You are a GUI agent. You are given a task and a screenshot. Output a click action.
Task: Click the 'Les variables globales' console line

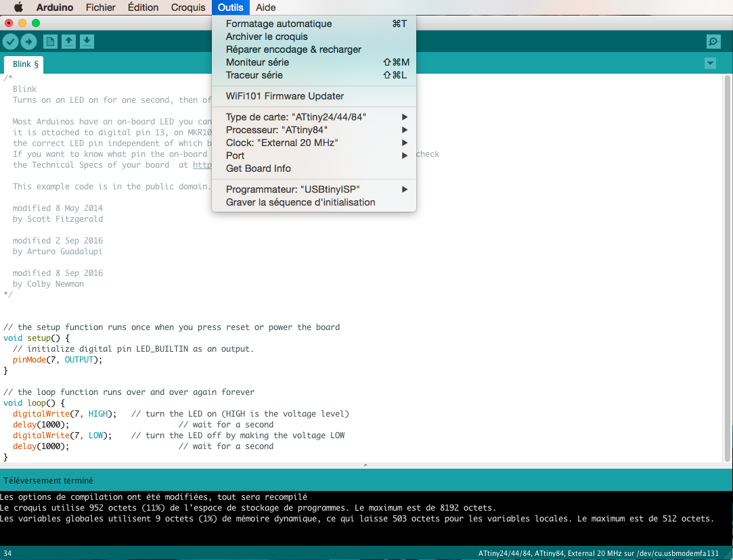tap(357, 519)
